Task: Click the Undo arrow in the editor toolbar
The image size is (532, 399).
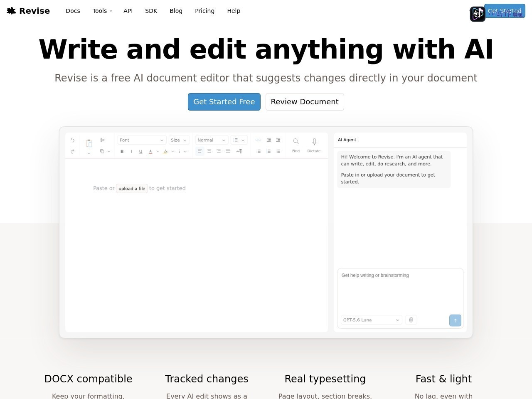Action: [x=73, y=140]
